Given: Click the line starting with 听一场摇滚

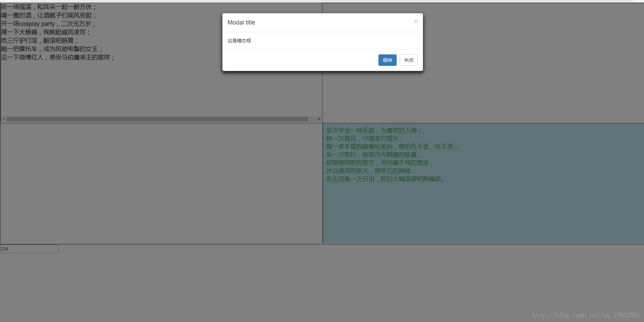Looking at the screenshot, I should [49, 7].
